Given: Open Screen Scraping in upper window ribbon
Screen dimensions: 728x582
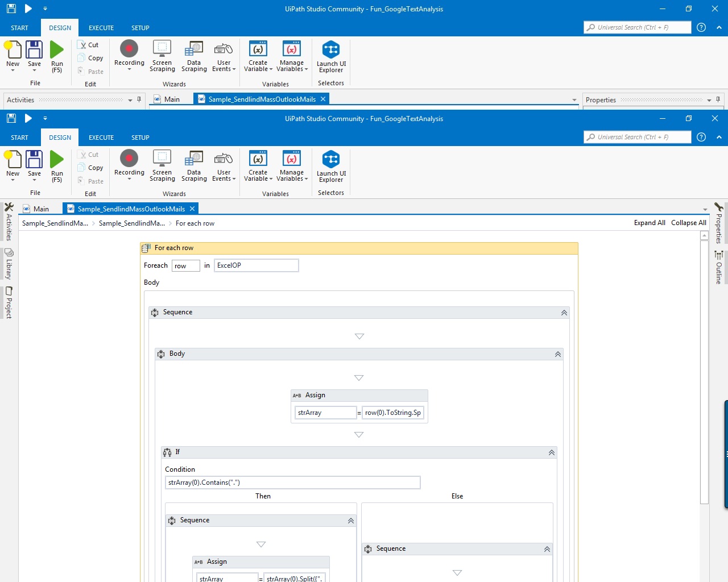Looking at the screenshot, I should click(162, 56).
